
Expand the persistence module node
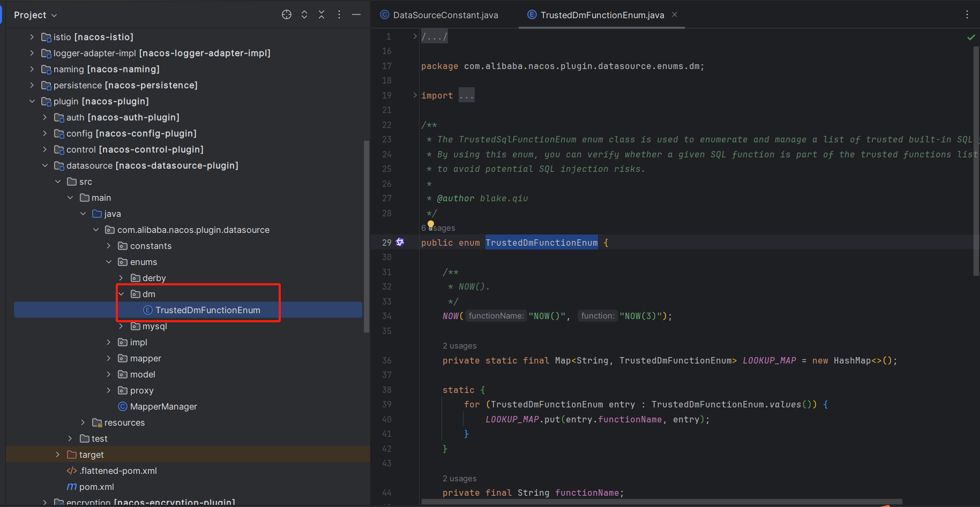(x=32, y=85)
